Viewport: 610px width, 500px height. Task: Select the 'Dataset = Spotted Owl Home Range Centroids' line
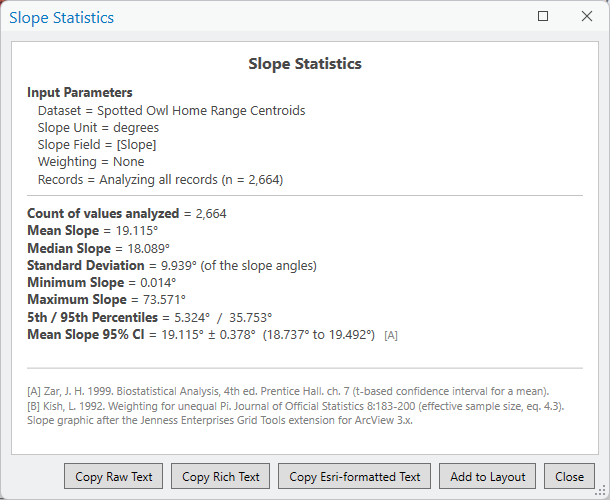click(x=171, y=111)
